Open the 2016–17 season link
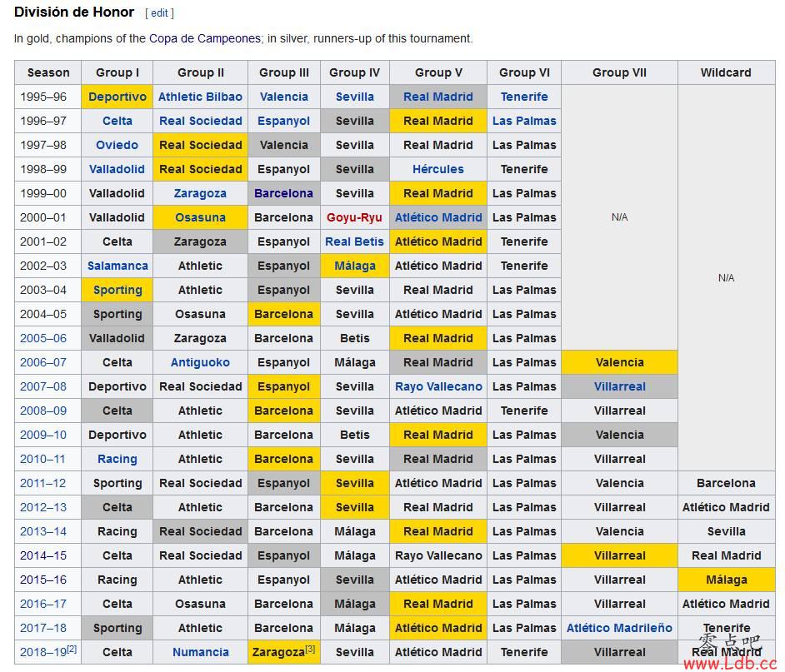 pyautogui.click(x=43, y=604)
